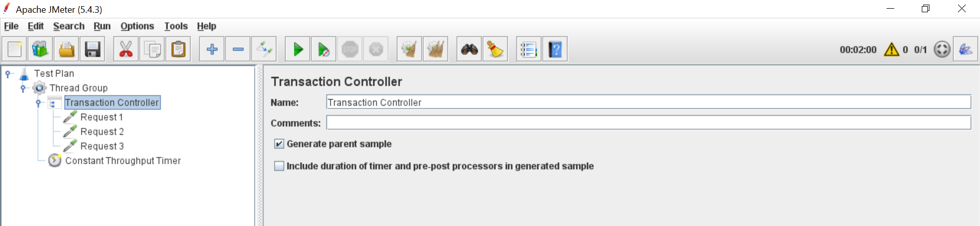Click the New test plan icon

point(15,49)
